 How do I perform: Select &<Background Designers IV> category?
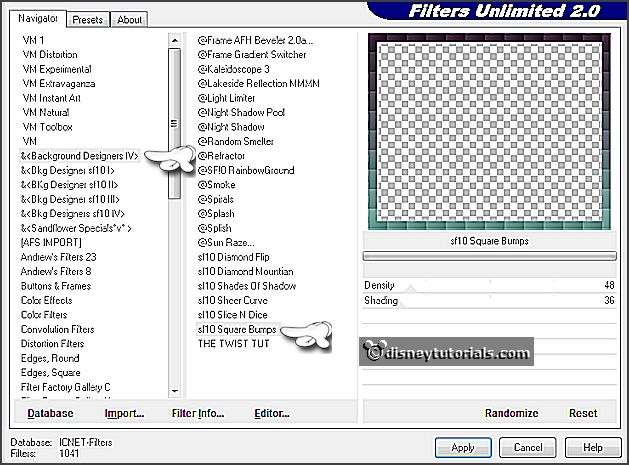pyautogui.click(x=80, y=156)
